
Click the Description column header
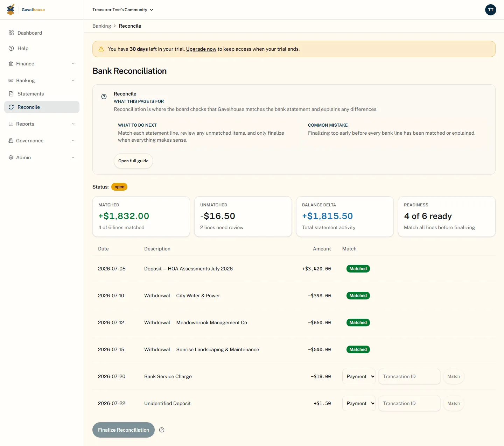[x=157, y=249]
